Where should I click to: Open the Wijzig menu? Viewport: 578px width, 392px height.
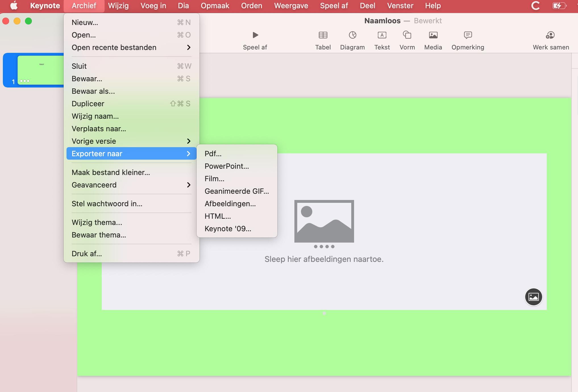pos(118,6)
